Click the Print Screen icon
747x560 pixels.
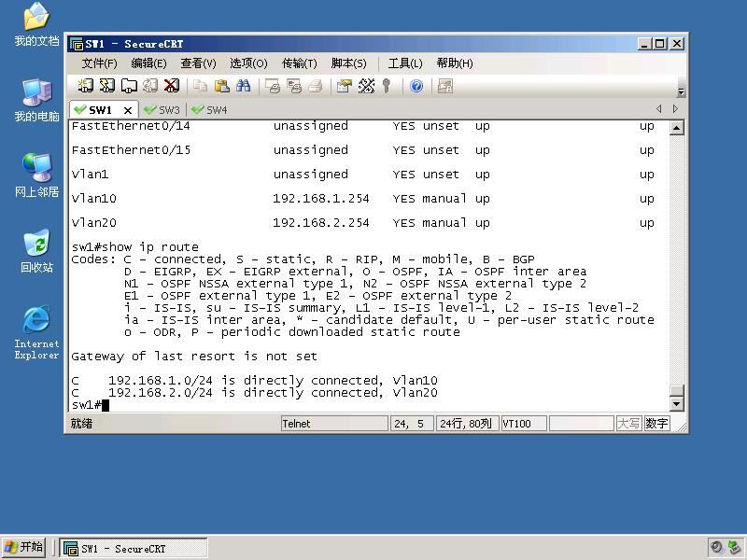[273, 86]
